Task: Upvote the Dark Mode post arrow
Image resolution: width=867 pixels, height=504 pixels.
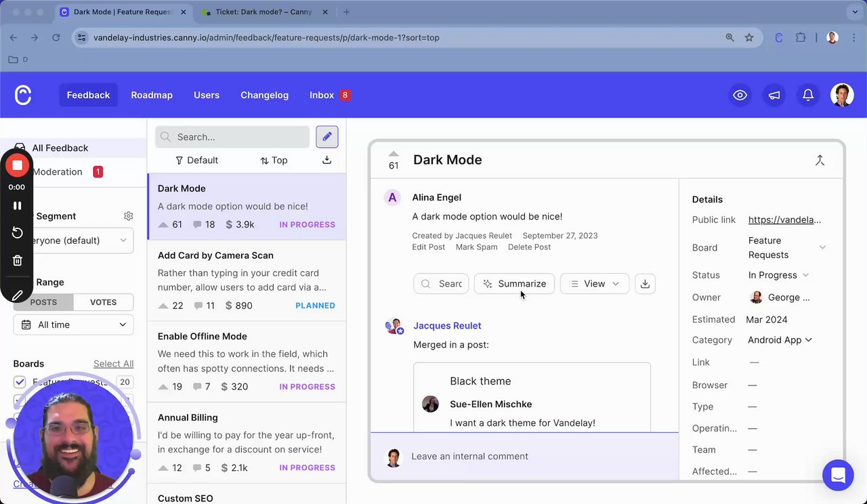Action: 394,154
